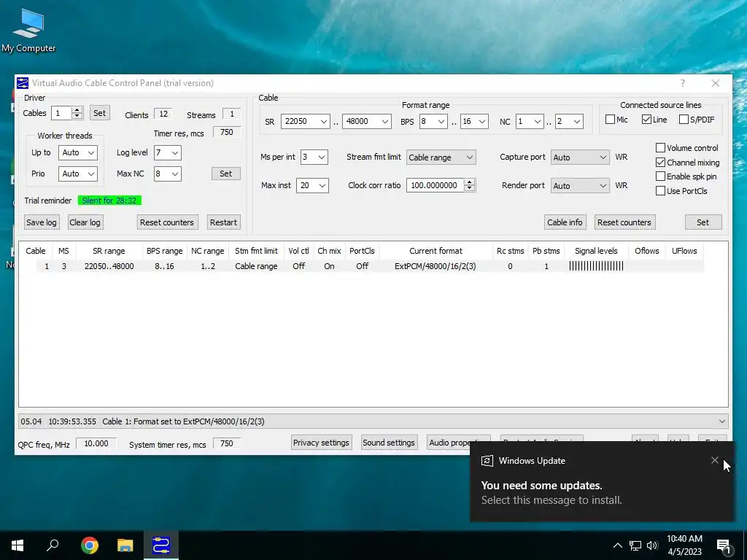Open the Log level dropdown
The height and width of the screenshot is (560, 747).
[x=168, y=153]
